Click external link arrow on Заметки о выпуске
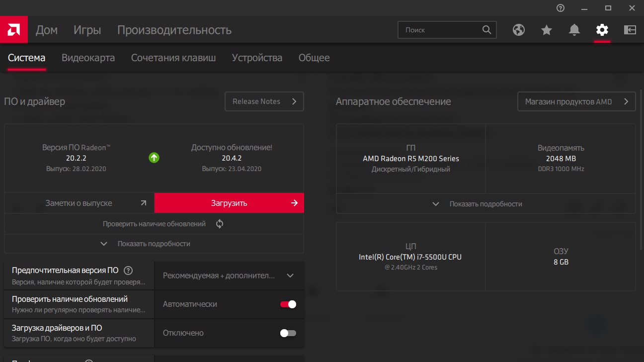Image resolution: width=644 pixels, height=362 pixels. coord(144,203)
